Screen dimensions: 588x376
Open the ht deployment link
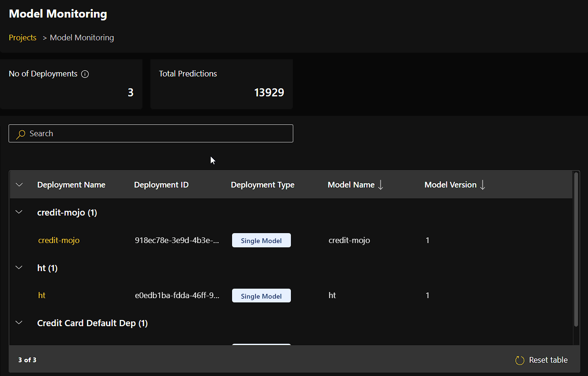coord(42,295)
